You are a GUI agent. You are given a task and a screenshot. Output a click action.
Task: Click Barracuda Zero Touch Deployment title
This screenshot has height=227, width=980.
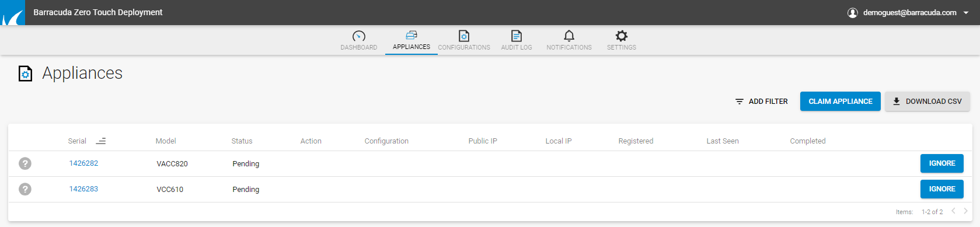coord(98,12)
